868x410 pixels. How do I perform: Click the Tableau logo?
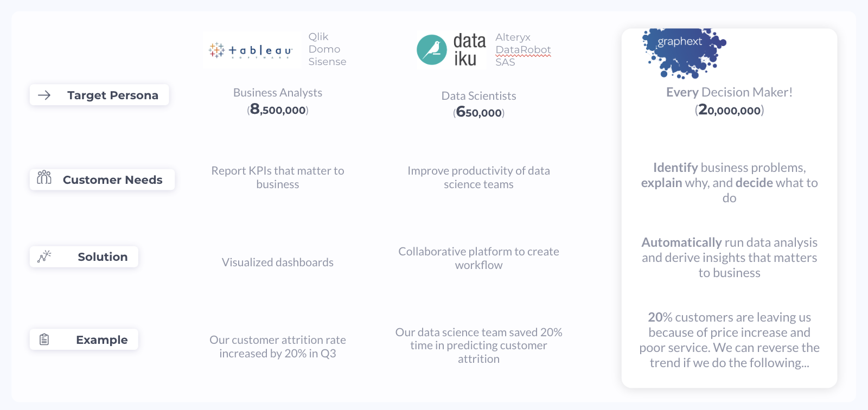point(251,50)
